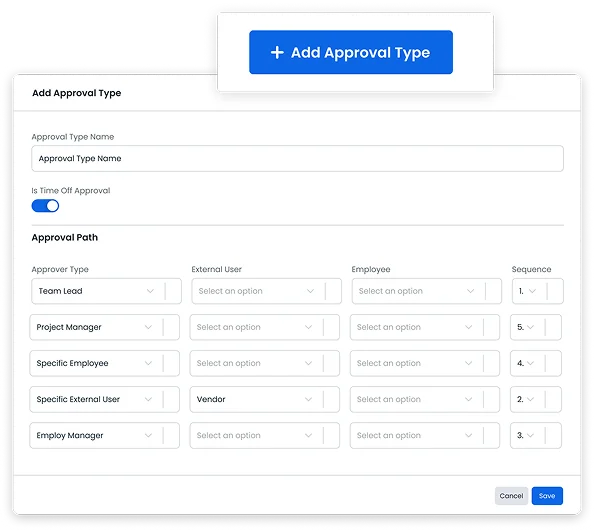Open the Vendor external user dropdown
Image resolution: width=594 pixels, height=530 pixels.
tap(264, 399)
